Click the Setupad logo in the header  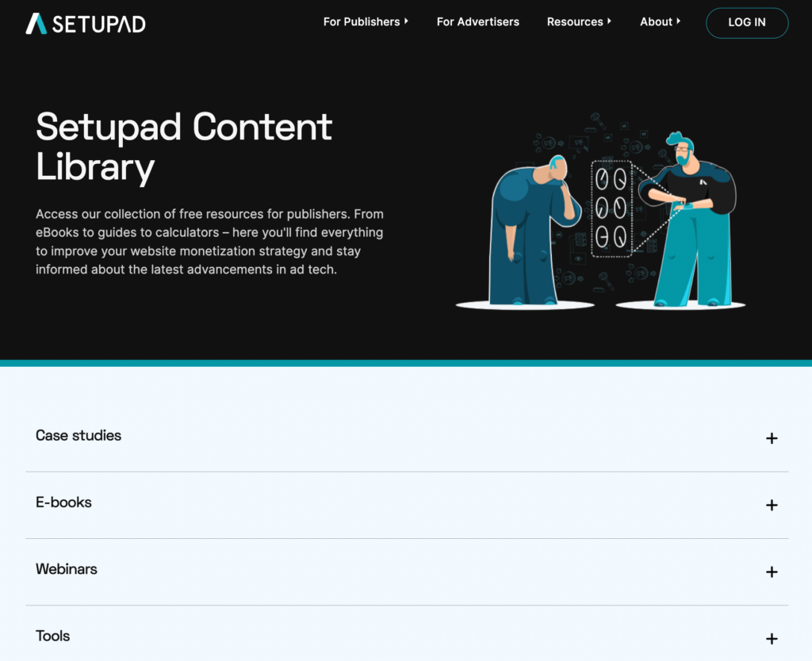(x=85, y=23)
